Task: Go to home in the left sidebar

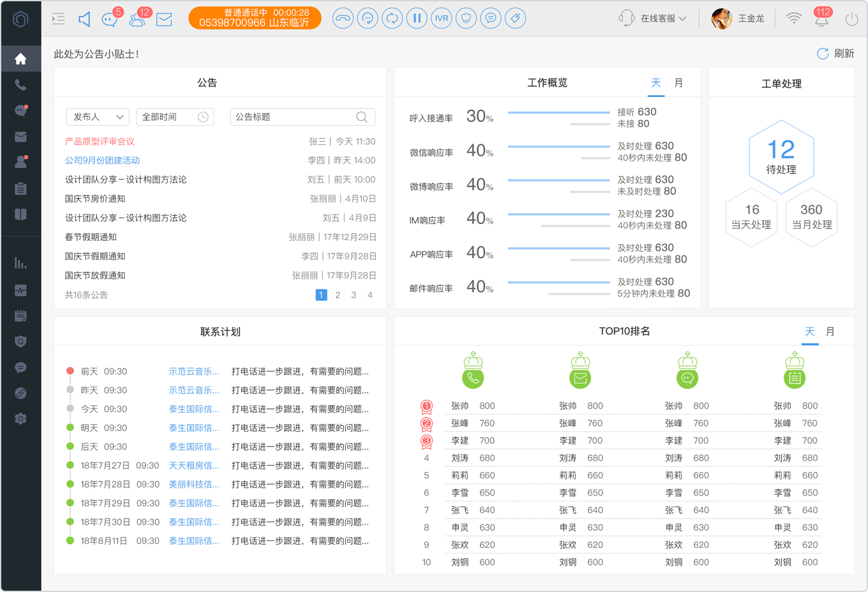Action: 20,59
